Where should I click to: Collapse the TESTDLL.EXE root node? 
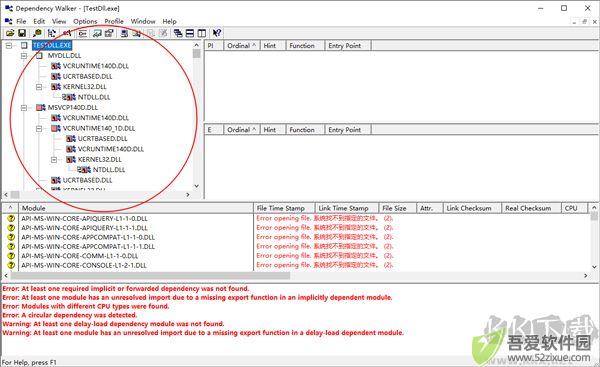click(8, 46)
